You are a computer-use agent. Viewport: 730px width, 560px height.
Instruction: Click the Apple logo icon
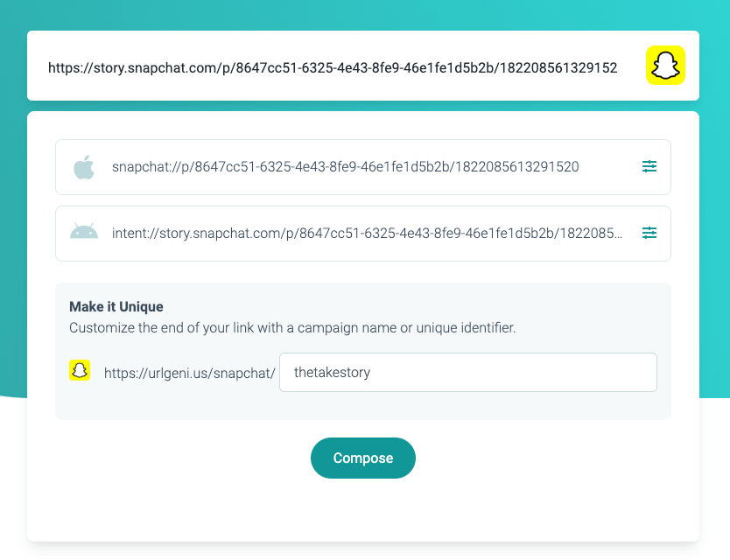[84, 167]
